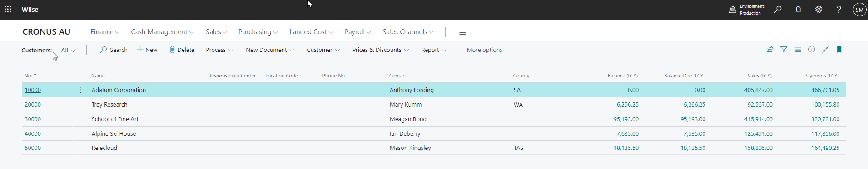Open balance 6,296.25 for Trey Research
Viewport: 868px width, 169px height.
(x=627, y=105)
